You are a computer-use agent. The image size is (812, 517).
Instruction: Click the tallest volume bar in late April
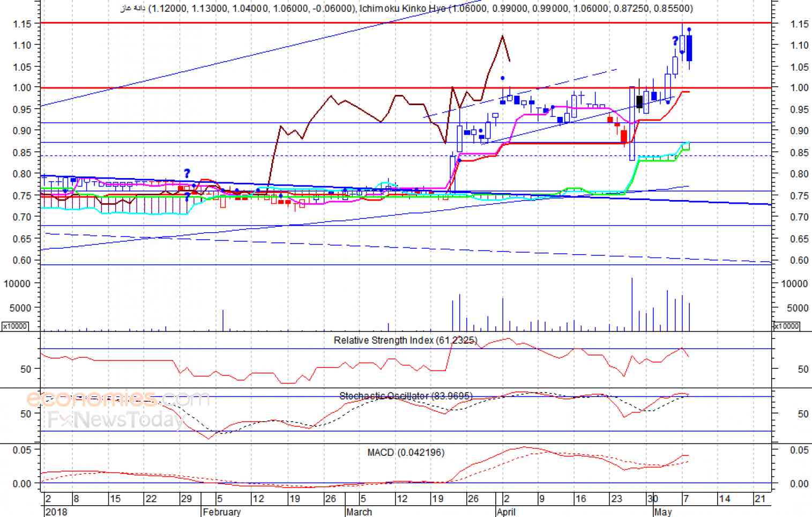[x=632, y=305]
